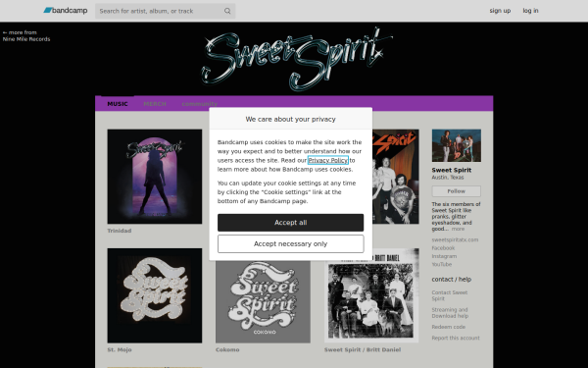Viewport: 588px width, 368px height.
Task: Open the log in link
Action: click(530, 11)
